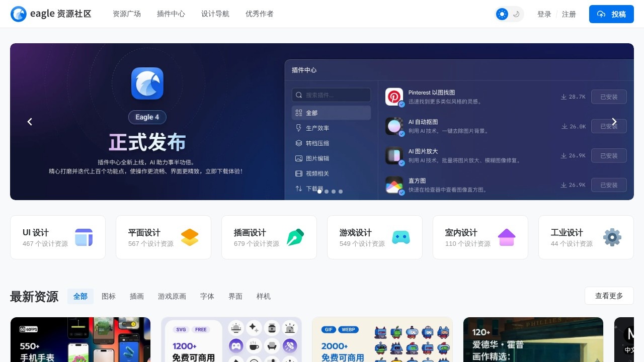
Task: Select fourth carousel dot indicator
Action: 341,192
